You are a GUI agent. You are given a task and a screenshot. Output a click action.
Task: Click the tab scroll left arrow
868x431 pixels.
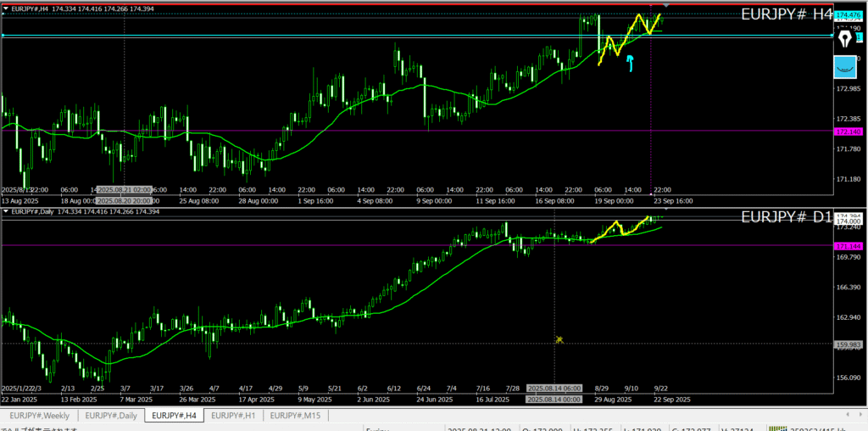[x=849, y=415]
